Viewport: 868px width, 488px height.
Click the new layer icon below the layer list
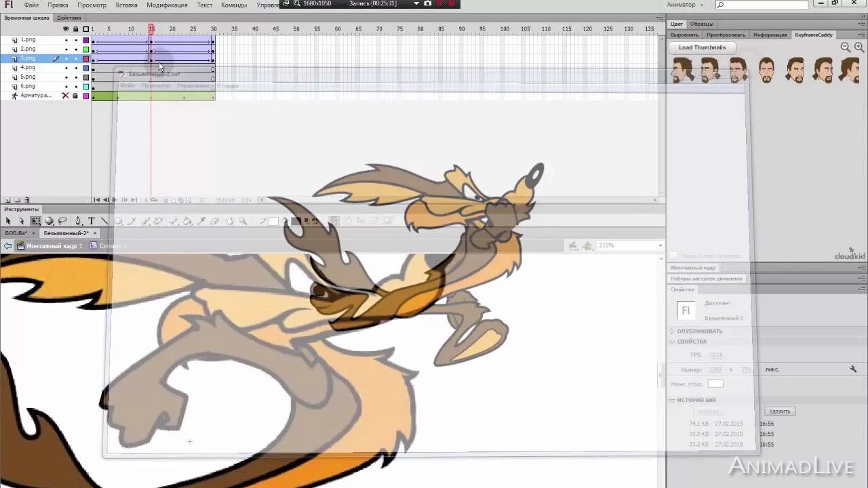click(7, 200)
